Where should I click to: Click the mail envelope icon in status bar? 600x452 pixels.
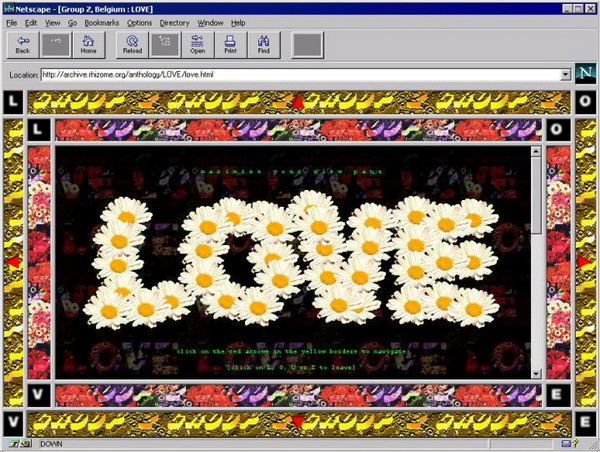click(x=567, y=444)
